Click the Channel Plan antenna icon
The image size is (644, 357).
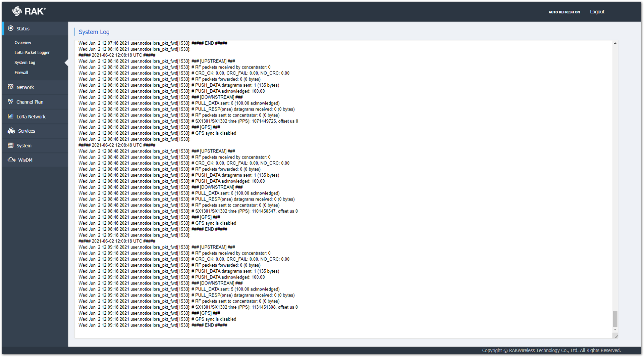[x=11, y=102]
